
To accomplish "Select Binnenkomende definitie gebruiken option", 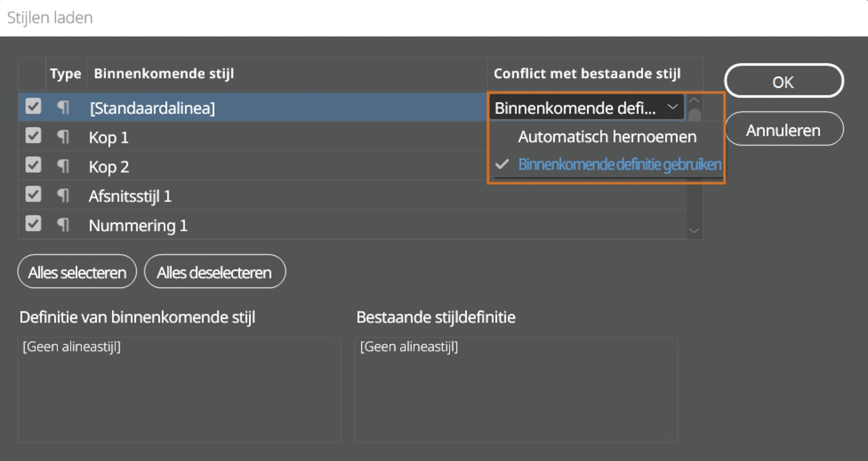I will click(x=619, y=165).
